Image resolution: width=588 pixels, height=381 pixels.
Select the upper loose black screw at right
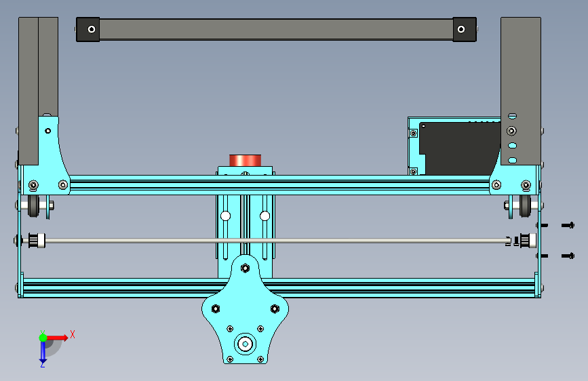(x=568, y=225)
